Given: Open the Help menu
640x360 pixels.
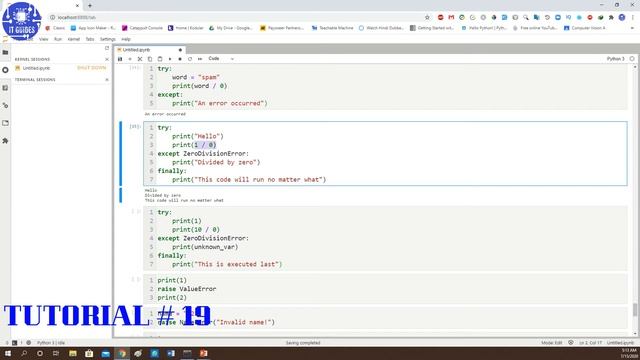Looking at the screenshot, I should (126, 39).
